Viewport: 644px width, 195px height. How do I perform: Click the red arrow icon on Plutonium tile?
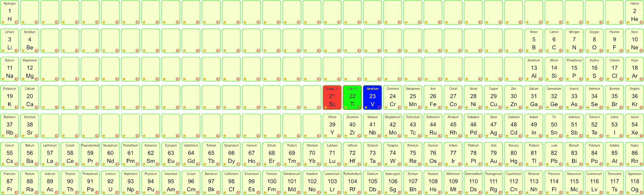tap(157, 192)
